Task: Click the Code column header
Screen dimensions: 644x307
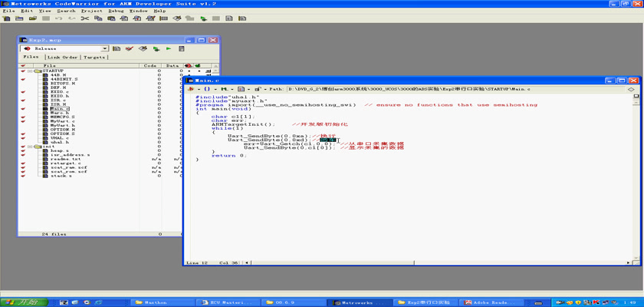Action: point(150,66)
